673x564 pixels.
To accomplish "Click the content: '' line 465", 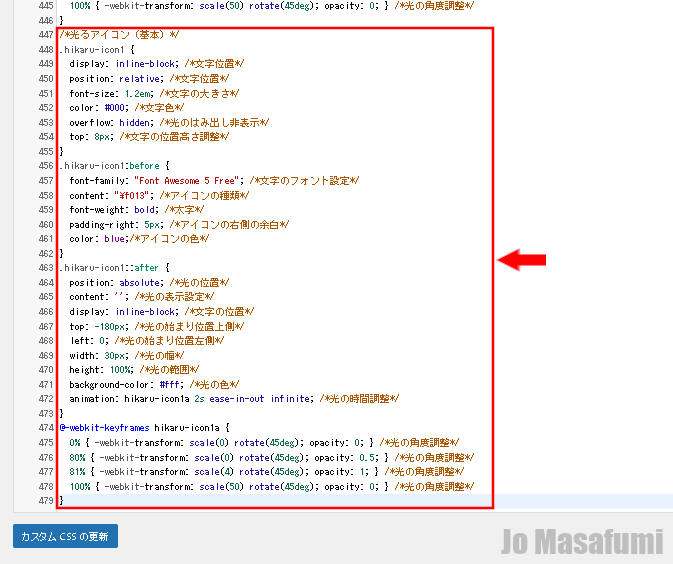I will tap(142, 297).
